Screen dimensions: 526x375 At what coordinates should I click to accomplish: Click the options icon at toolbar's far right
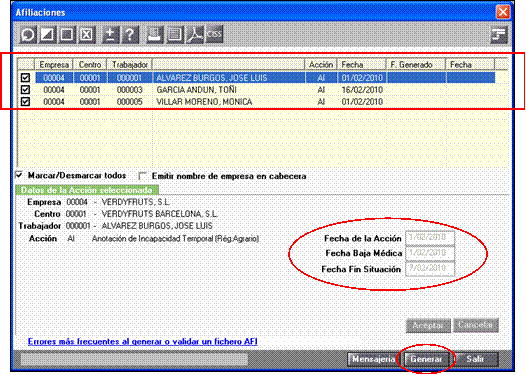pos(499,35)
